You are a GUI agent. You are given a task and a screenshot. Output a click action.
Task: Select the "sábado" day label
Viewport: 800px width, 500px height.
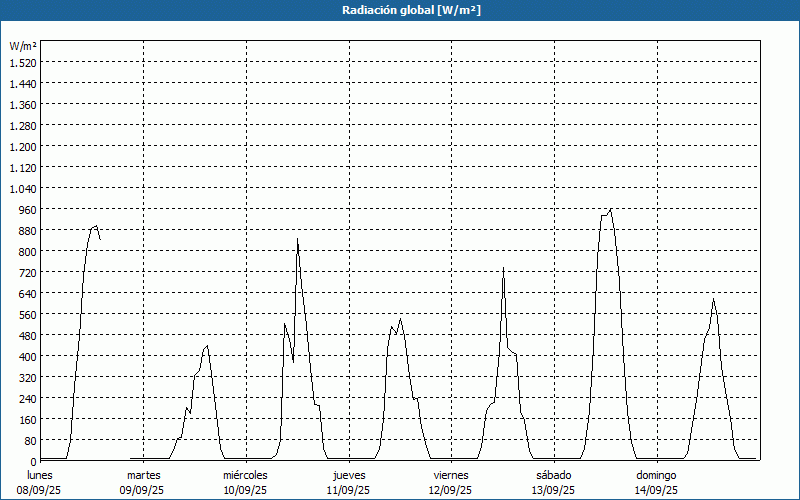point(553,475)
